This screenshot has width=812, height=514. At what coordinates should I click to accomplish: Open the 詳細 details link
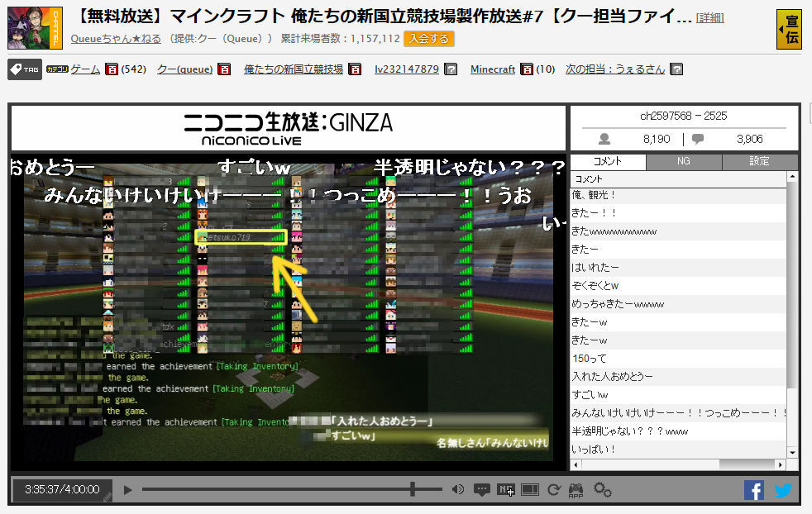(709, 18)
